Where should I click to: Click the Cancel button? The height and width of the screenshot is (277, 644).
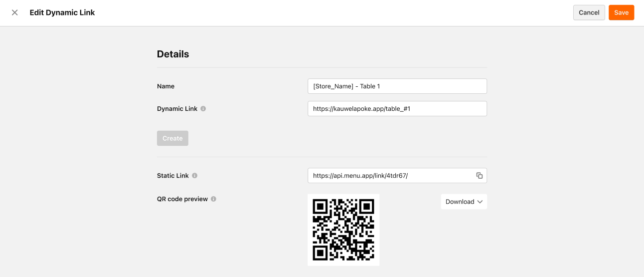click(589, 12)
